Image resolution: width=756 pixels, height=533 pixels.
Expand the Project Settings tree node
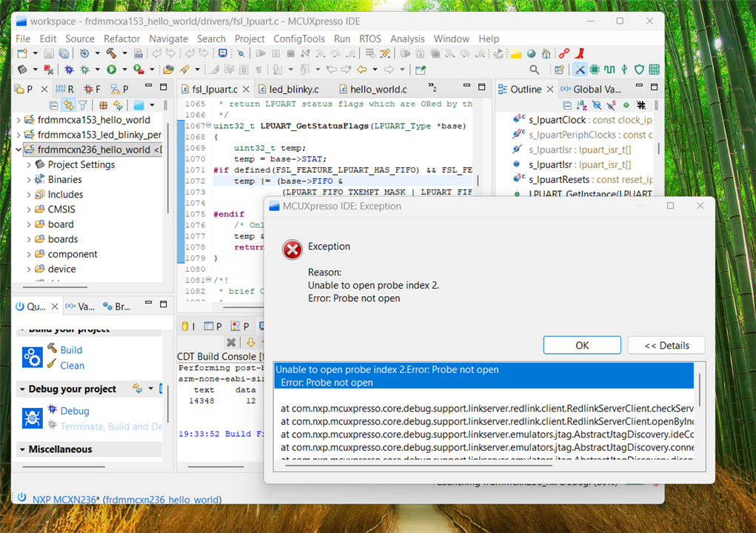pyautogui.click(x=29, y=165)
